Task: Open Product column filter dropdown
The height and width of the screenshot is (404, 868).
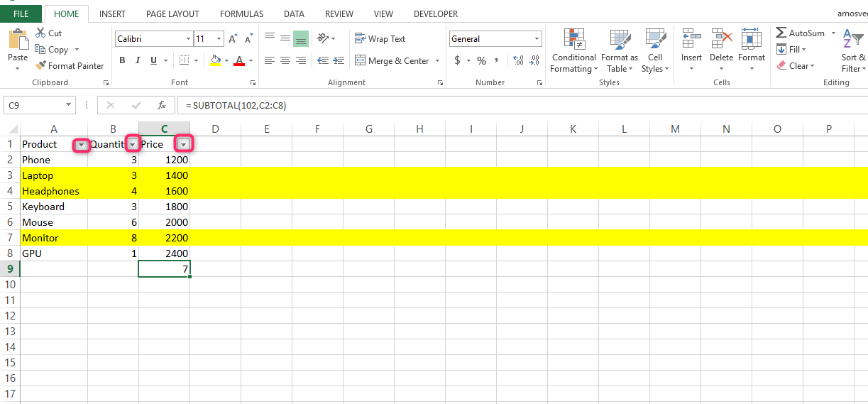Action: [81, 144]
